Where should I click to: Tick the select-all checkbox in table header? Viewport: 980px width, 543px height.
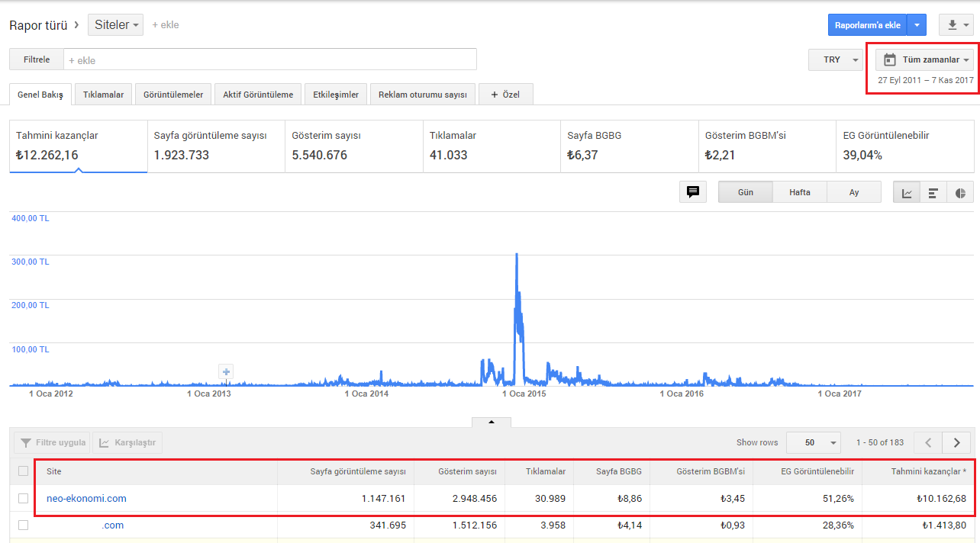(x=23, y=471)
